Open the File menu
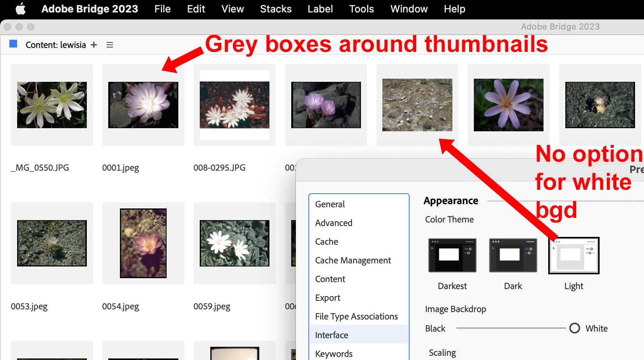Screen dimensions: 644x360 (162, 9)
